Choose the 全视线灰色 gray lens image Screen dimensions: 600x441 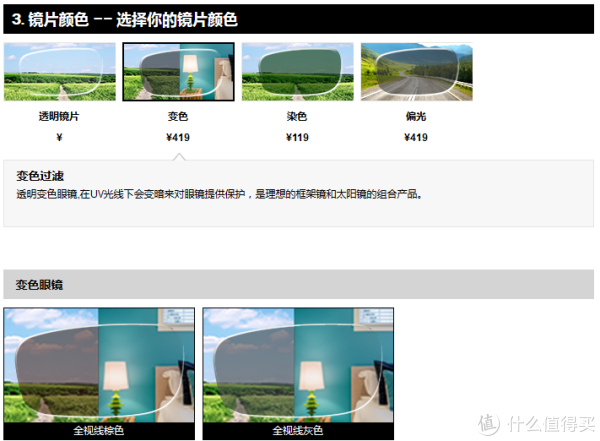coord(297,365)
